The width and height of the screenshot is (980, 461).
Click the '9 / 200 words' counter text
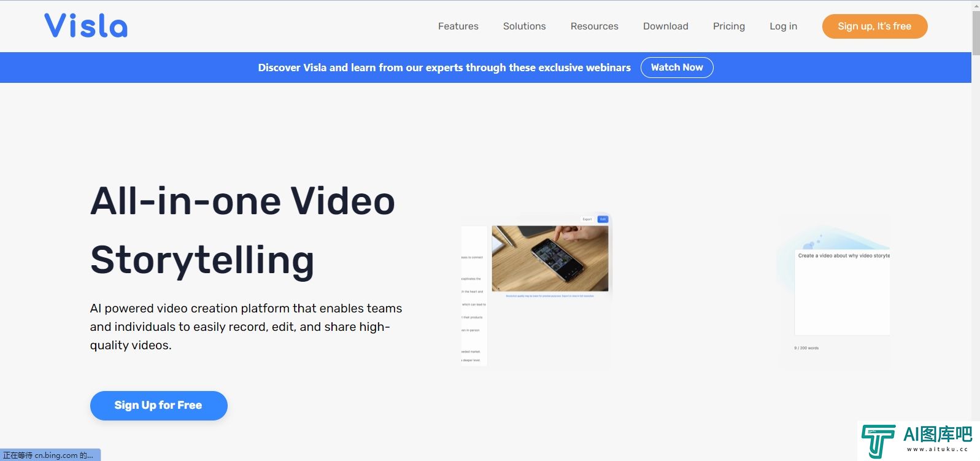pos(806,348)
